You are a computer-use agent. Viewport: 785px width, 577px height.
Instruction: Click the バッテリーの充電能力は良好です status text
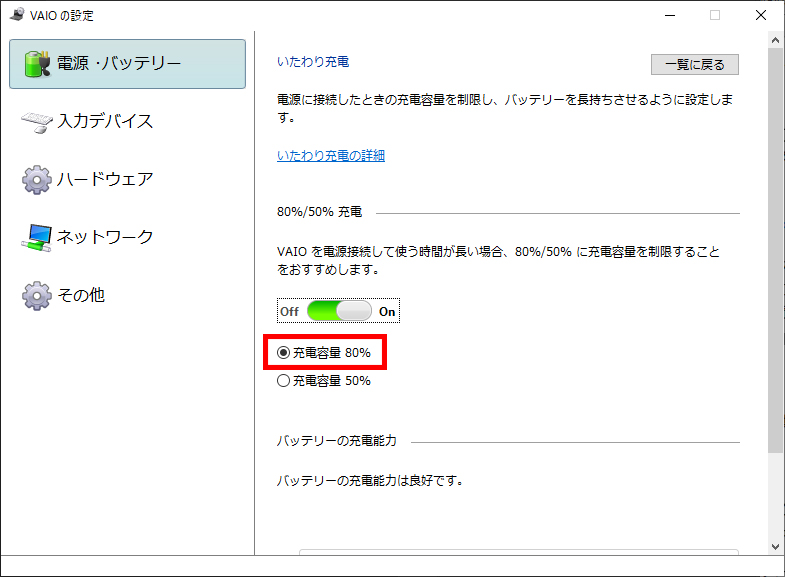click(370, 481)
